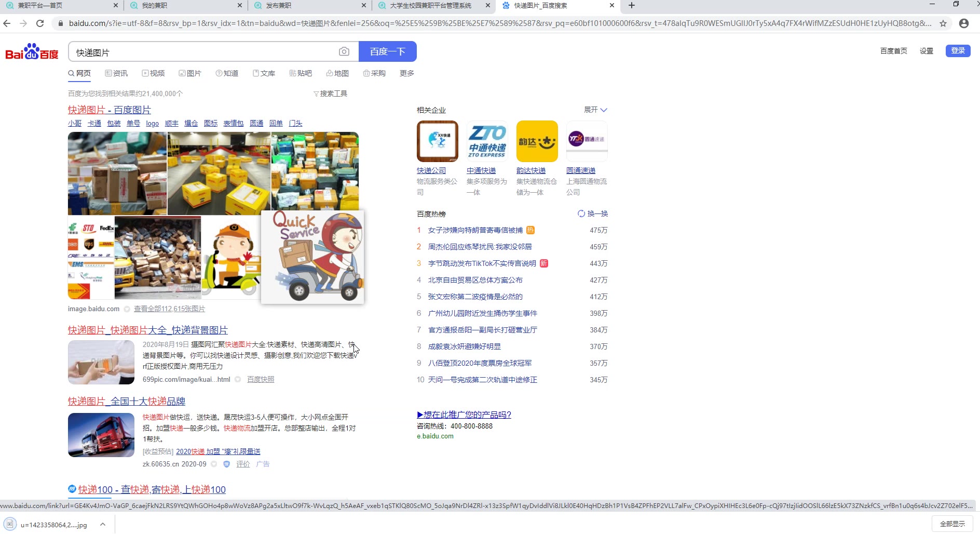The image size is (980, 534).
Task: Open the 查看全部112,615张图片 link
Action: click(x=169, y=309)
